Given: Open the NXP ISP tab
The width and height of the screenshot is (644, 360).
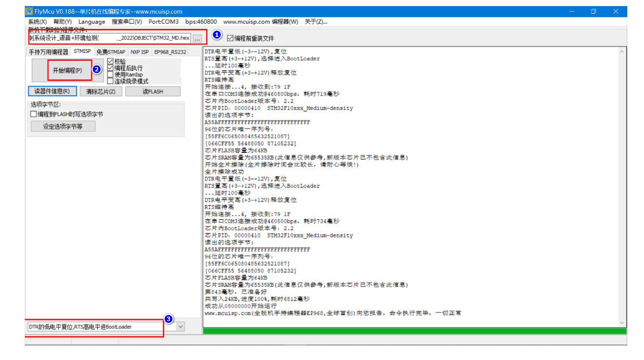Looking at the screenshot, I should coord(140,52).
